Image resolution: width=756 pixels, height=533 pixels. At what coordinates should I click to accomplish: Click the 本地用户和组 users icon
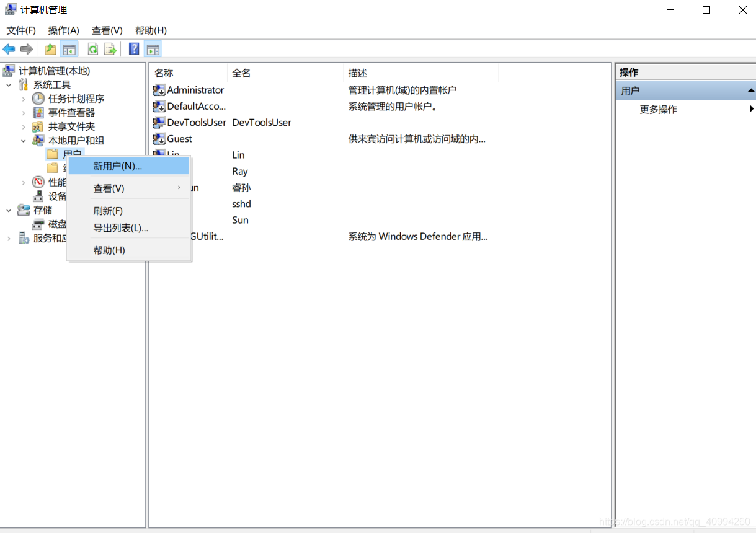[x=38, y=141]
